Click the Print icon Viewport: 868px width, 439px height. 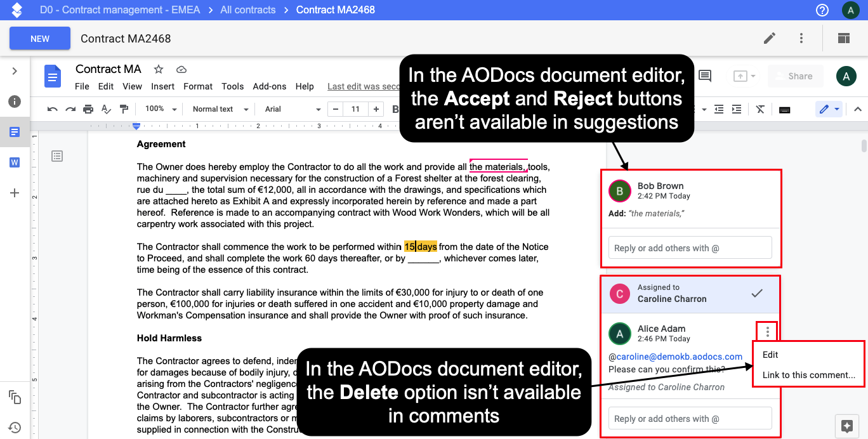click(88, 109)
